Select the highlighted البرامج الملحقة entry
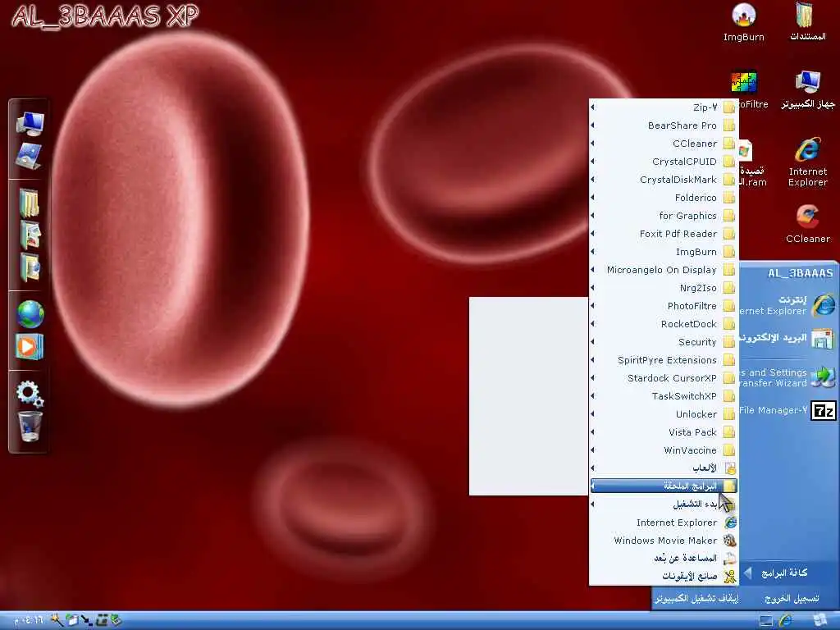Image resolution: width=840 pixels, height=630 pixels. click(x=664, y=486)
